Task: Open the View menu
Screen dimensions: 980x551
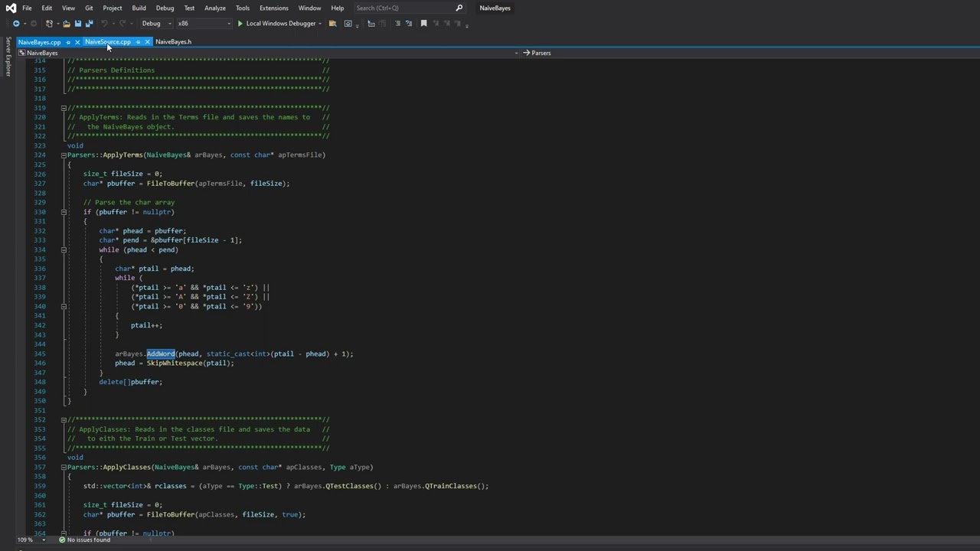Action: coord(68,8)
